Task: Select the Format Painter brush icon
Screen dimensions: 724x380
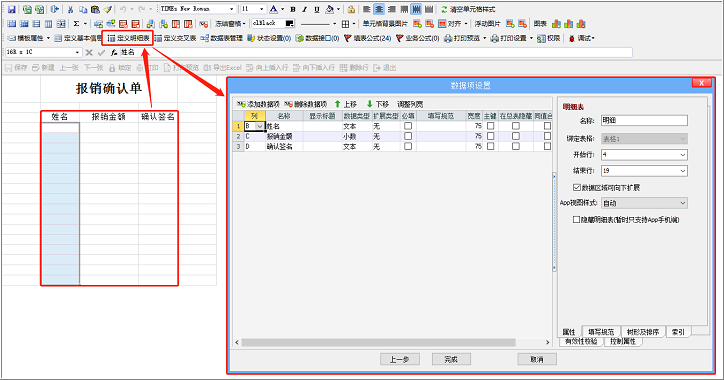Action: coord(108,9)
